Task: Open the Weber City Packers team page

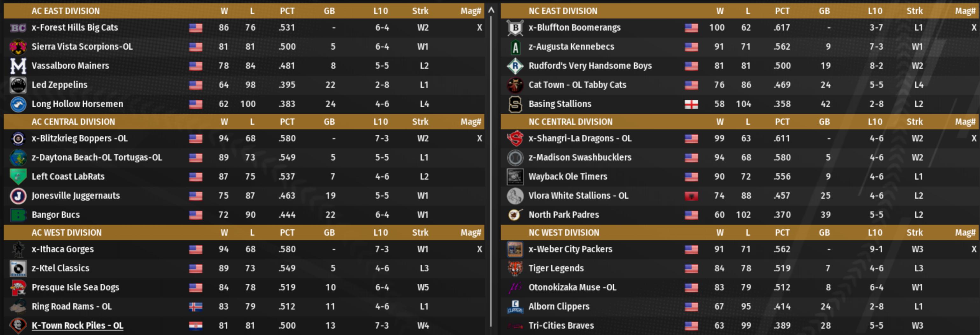Action: (570, 249)
